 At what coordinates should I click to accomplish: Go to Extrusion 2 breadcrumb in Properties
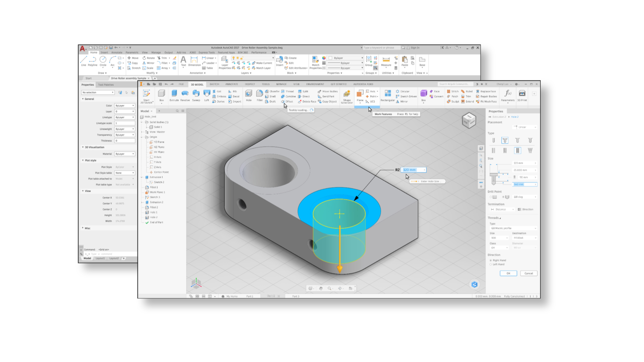(499, 117)
